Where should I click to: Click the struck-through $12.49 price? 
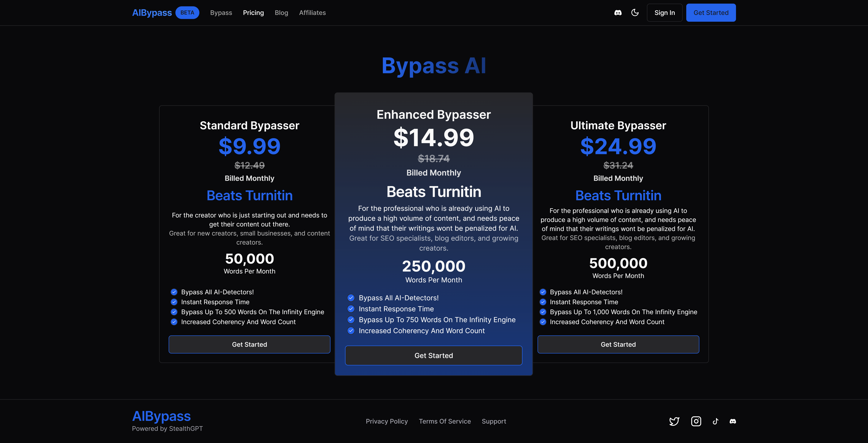pyautogui.click(x=249, y=165)
